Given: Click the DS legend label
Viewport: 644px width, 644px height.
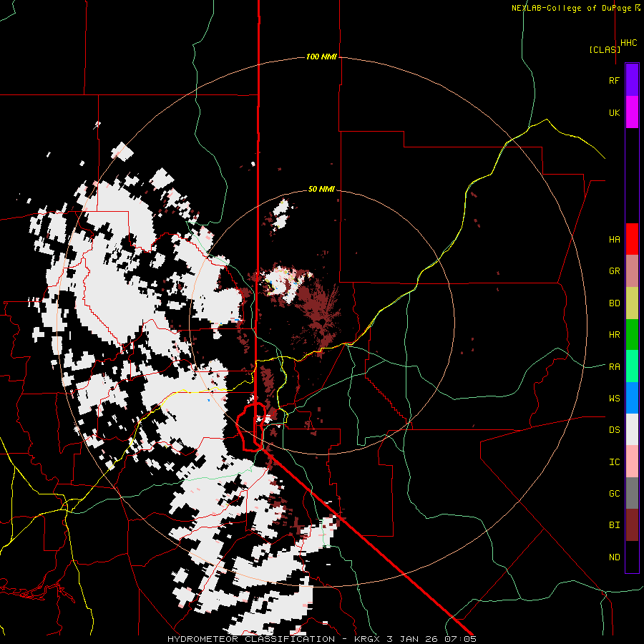Looking at the screenshot, I should click(614, 429).
